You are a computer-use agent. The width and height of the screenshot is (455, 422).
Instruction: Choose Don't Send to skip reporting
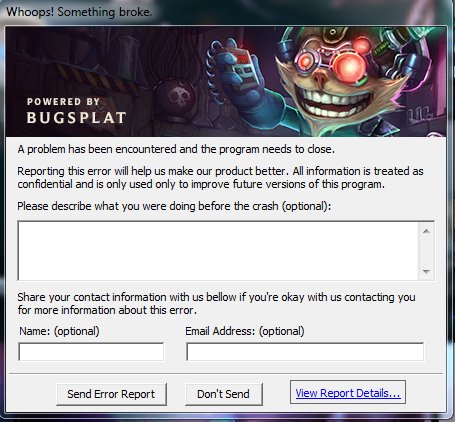point(224,394)
